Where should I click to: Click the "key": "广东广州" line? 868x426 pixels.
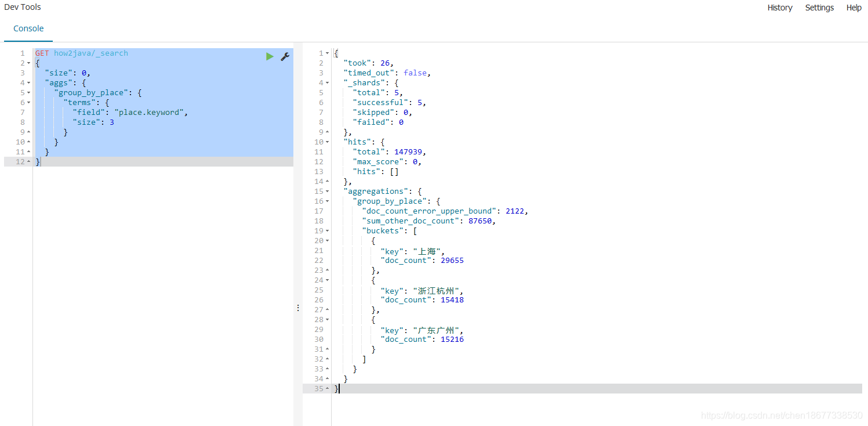(422, 330)
